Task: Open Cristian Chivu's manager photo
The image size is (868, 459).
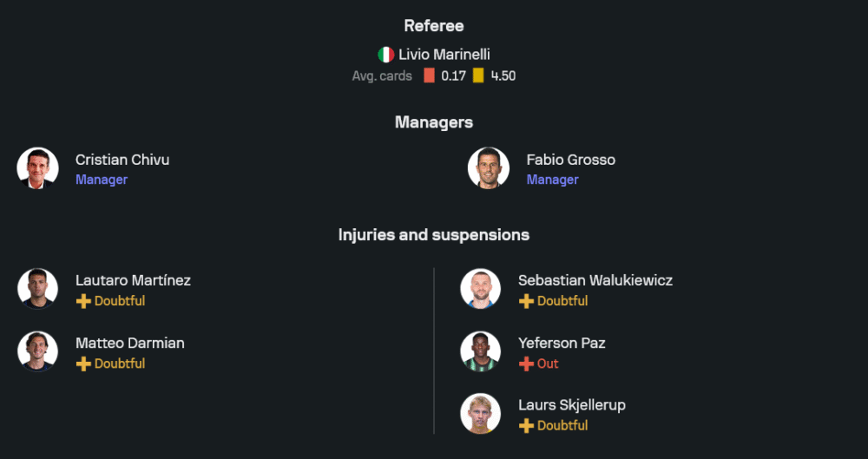Action: [x=38, y=168]
